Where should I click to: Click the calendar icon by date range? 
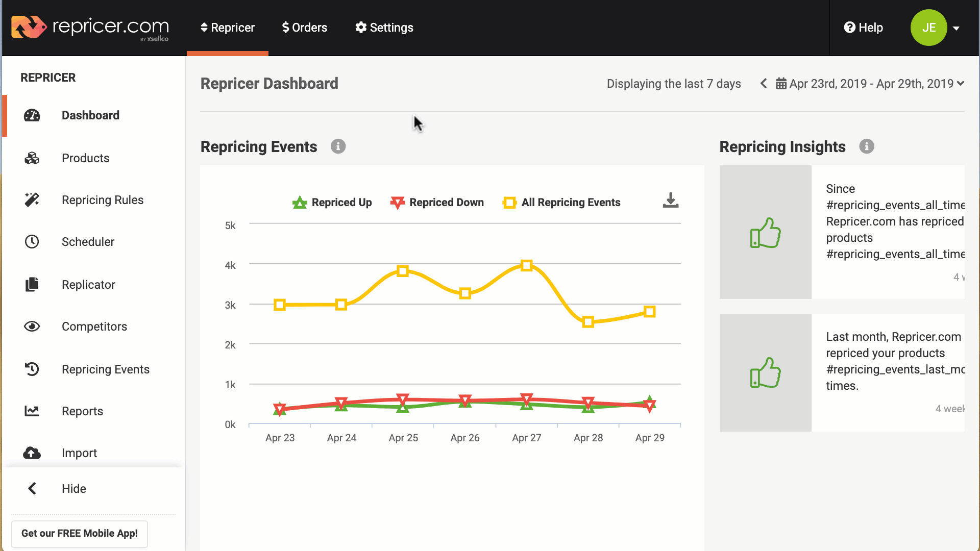(781, 84)
